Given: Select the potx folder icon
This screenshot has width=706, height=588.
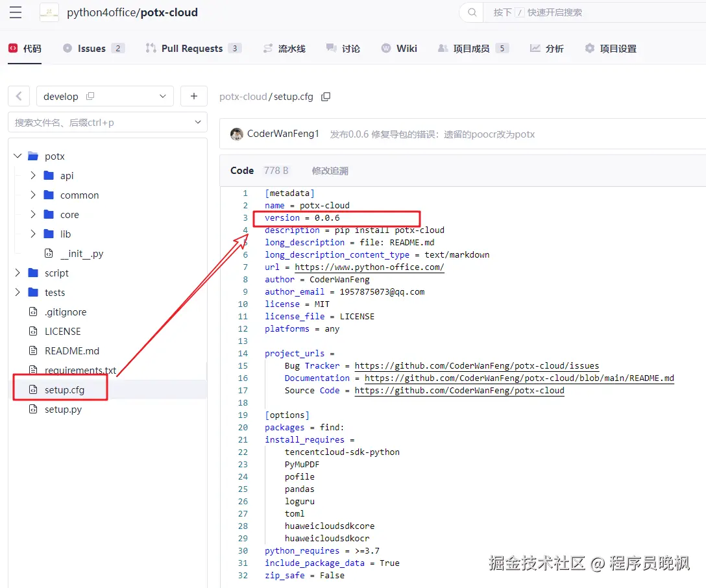Looking at the screenshot, I should (33, 156).
